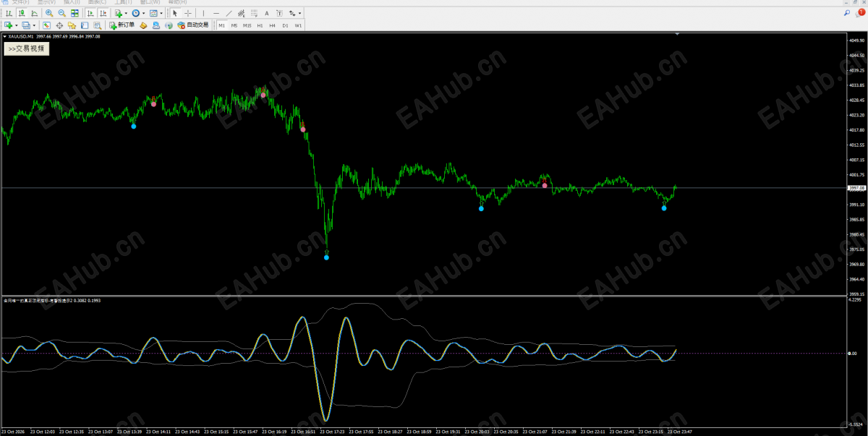The height and width of the screenshot is (436, 868).
Task: Switch to H4 timeframe
Action: pos(272,25)
